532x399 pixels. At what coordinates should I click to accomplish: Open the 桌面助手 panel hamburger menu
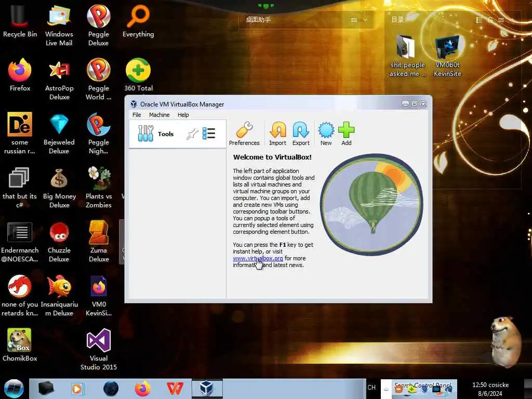(354, 20)
